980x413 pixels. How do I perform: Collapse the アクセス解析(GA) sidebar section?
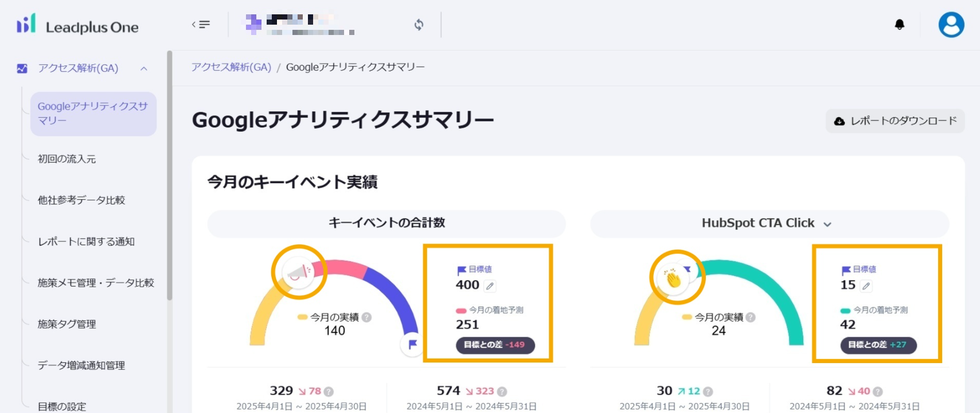144,69
